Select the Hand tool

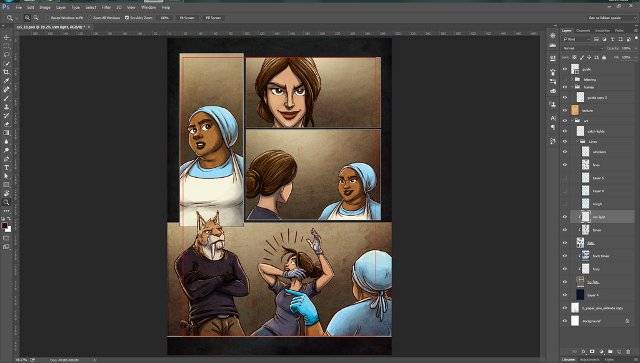(x=6, y=193)
